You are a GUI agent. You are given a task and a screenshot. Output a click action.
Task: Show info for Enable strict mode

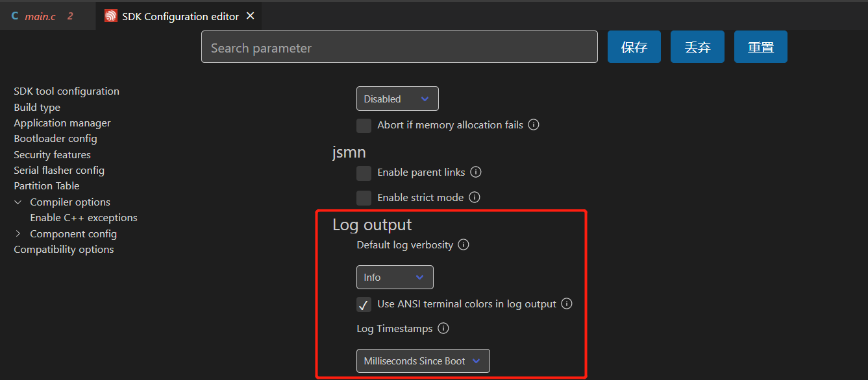(x=474, y=197)
